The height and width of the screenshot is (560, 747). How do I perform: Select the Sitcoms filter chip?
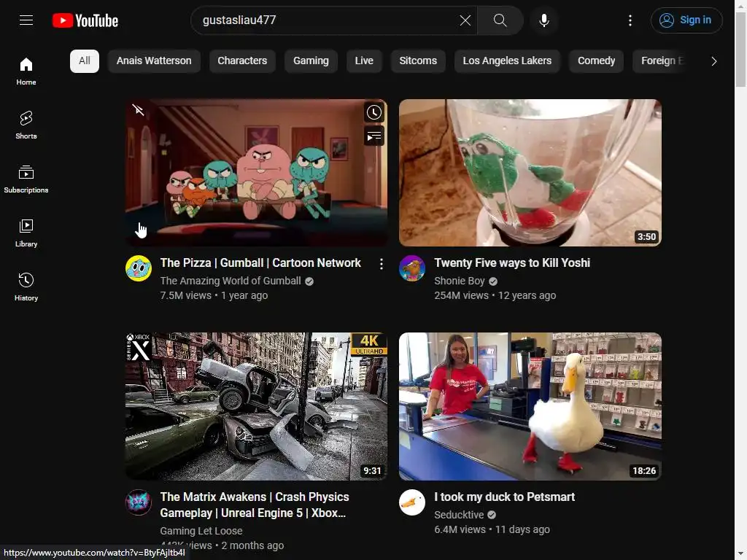click(418, 61)
